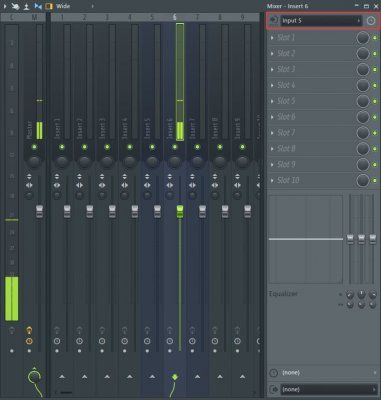Toggle latency clock icon on Insert 6

pyautogui.click(x=170, y=341)
